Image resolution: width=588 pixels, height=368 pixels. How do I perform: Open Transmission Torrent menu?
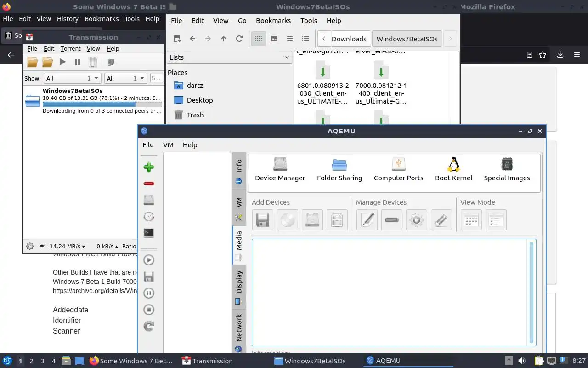(70, 48)
